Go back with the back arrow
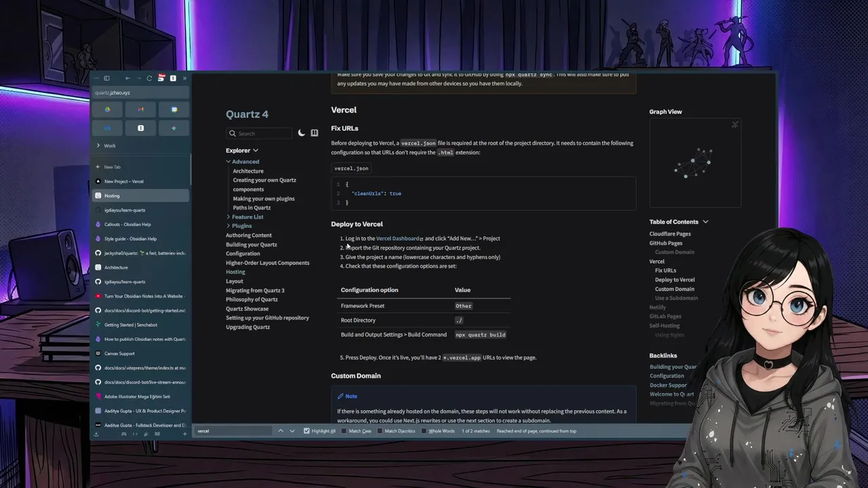Image resolution: width=868 pixels, height=488 pixels. (x=127, y=78)
